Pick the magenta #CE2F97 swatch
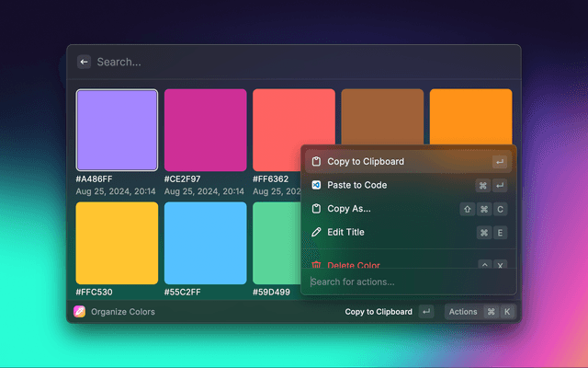The width and height of the screenshot is (588, 368). pyautogui.click(x=205, y=130)
